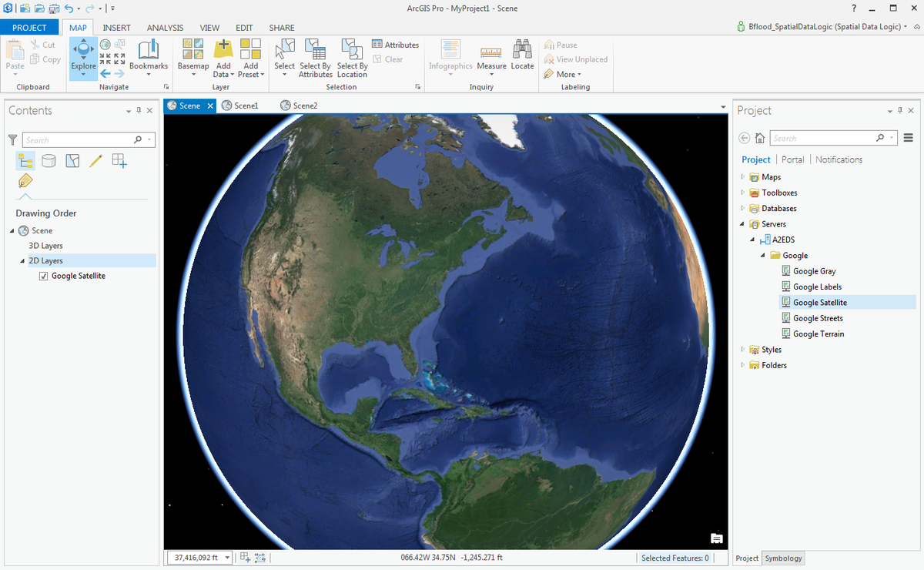Toggle auto-hide pin on Contents pane
This screenshot has width=924, height=570.
139,111
